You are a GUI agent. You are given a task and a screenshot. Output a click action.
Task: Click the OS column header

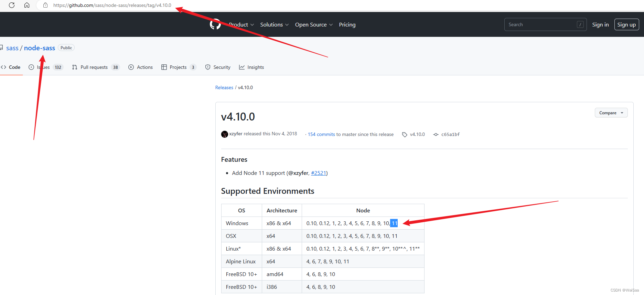(241, 210)
